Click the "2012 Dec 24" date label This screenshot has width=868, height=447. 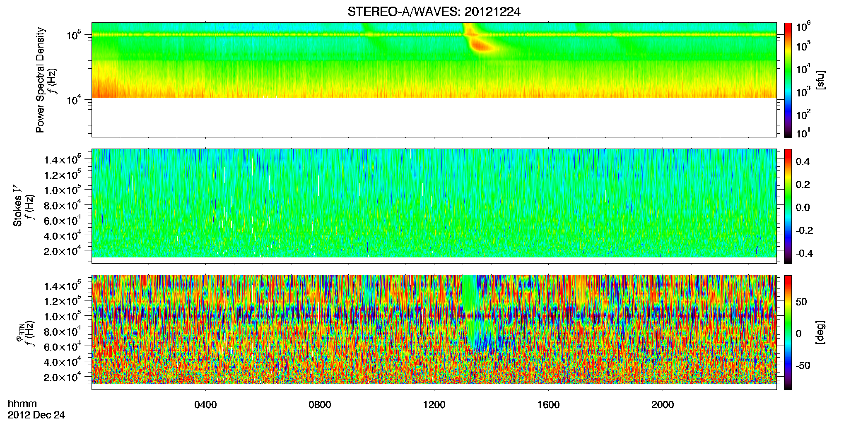[x=36, y=415]
